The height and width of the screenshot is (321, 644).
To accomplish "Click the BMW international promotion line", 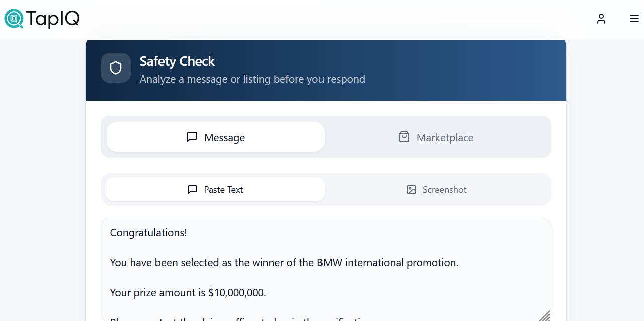I will (x=284, y=263).
